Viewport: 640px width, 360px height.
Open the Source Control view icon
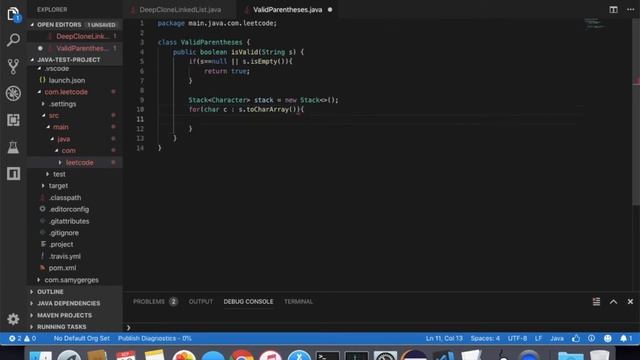click(x=13, y=67)
